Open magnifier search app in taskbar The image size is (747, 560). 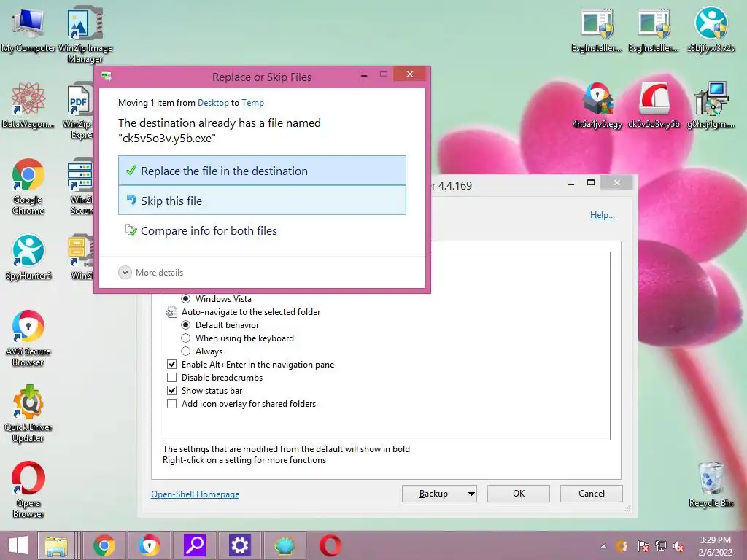pyautogui.click(x=194, y=545)
